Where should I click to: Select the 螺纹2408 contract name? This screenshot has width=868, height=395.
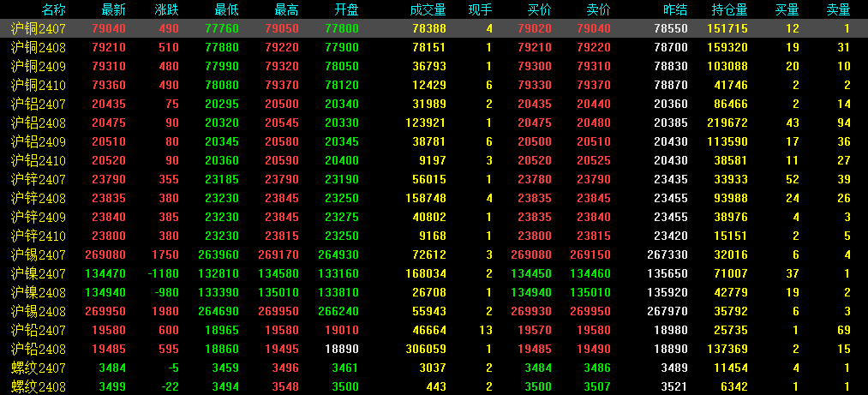pos(39,386)
